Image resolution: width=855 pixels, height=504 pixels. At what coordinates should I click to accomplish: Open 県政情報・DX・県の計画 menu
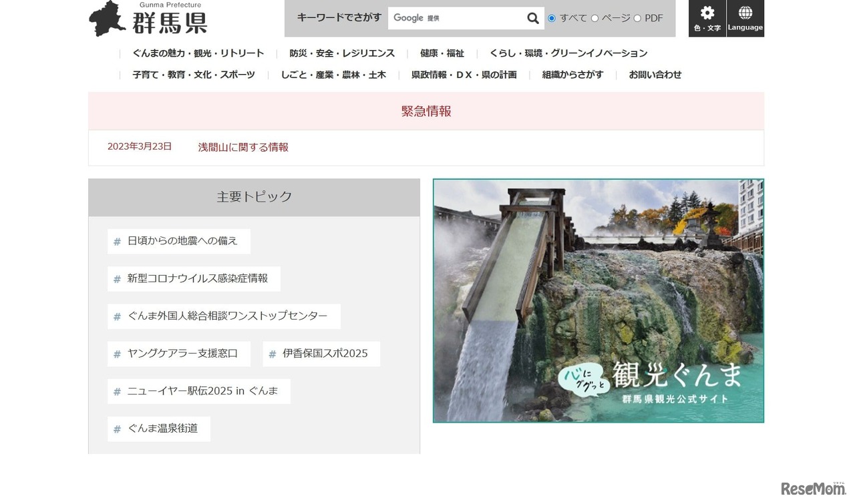pyautogui.click(x=464, y=75)
